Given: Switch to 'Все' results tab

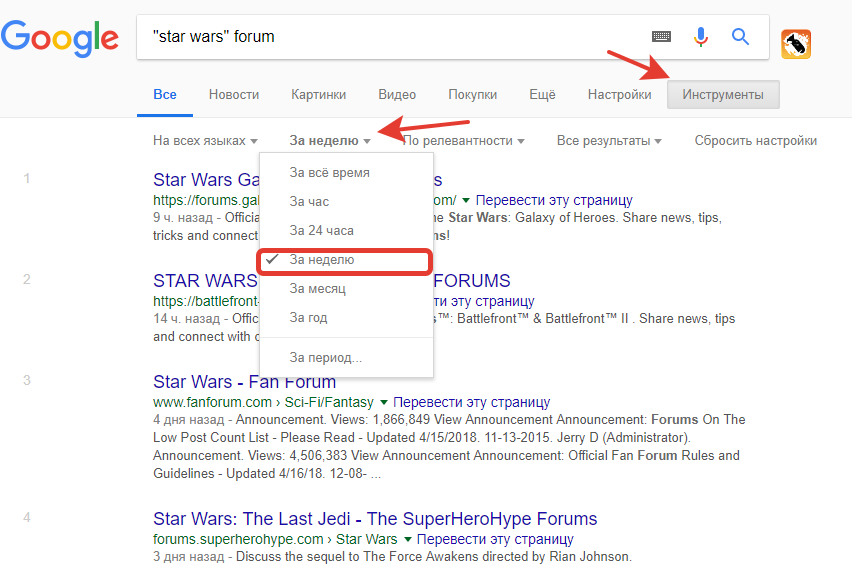Looking at the screenshot, I should click(165, 95).
